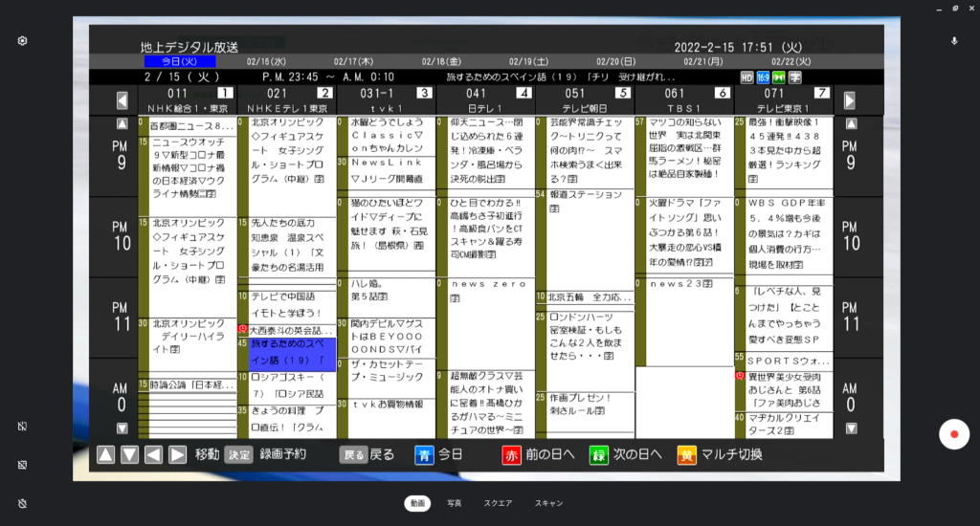Select ロシアゴスキー program cell
Image resolution: width=980 pixels, height=526 pixels.
click(287, 386)
